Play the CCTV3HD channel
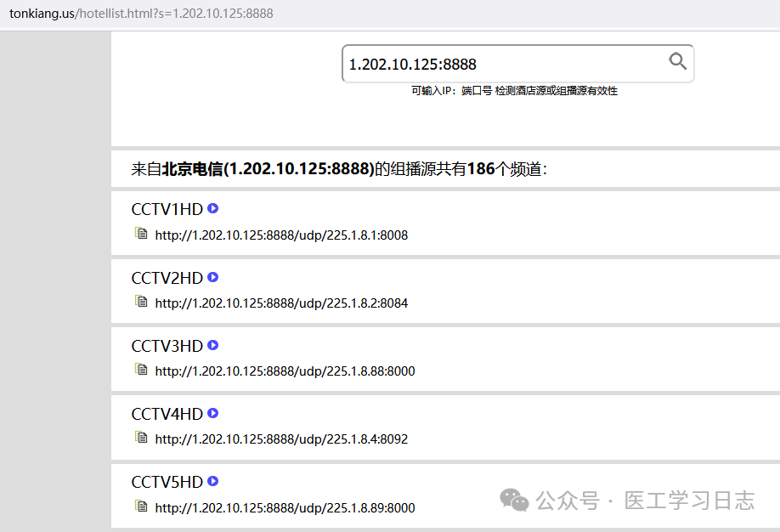 coord(213,345)
